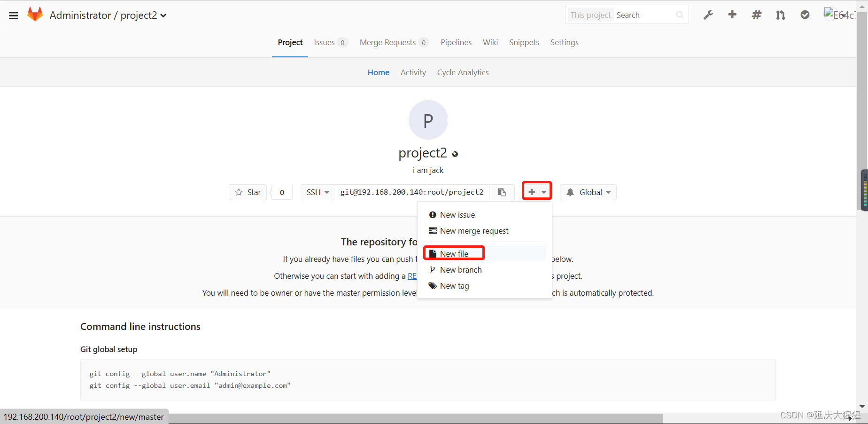Viewport: 868px width, 424px height.
Task: Select New branch from the dropdown
Action: pyautogui.click(x=484, y=270)
